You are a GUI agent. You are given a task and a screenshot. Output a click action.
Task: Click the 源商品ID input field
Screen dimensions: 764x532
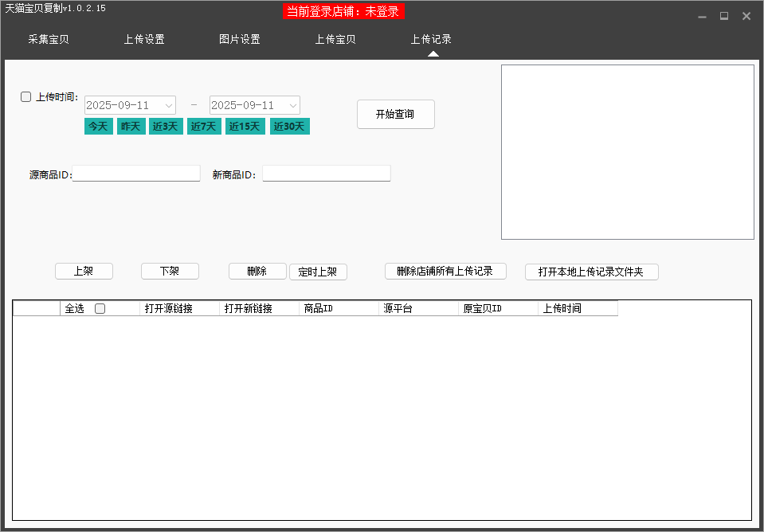point(136,174)
